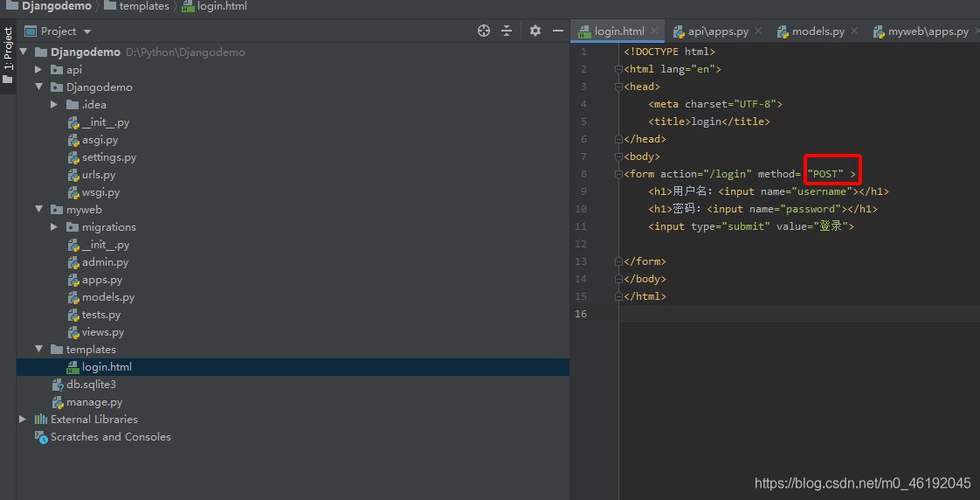Select settings.py in project tree
Image resolution: width=980 pixels, height=500 pixels.
[109, 157]
